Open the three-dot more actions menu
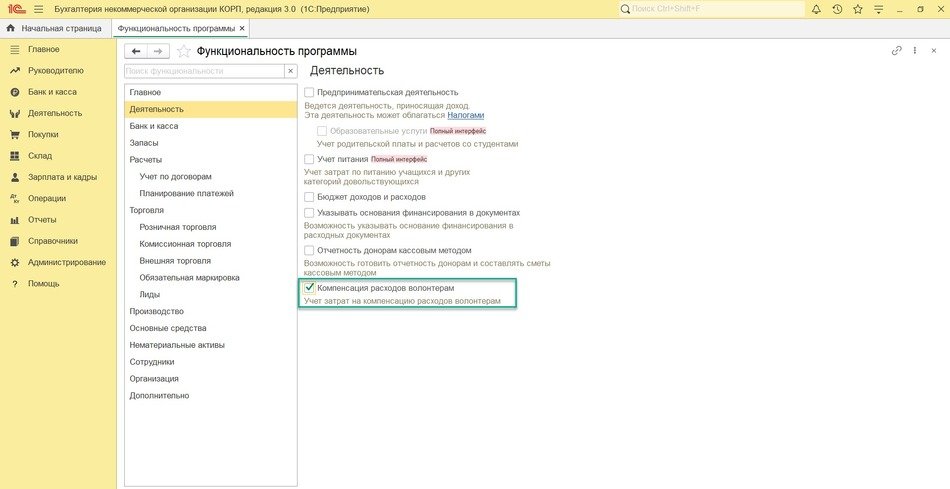950x489 pixels. pos(915,50)
